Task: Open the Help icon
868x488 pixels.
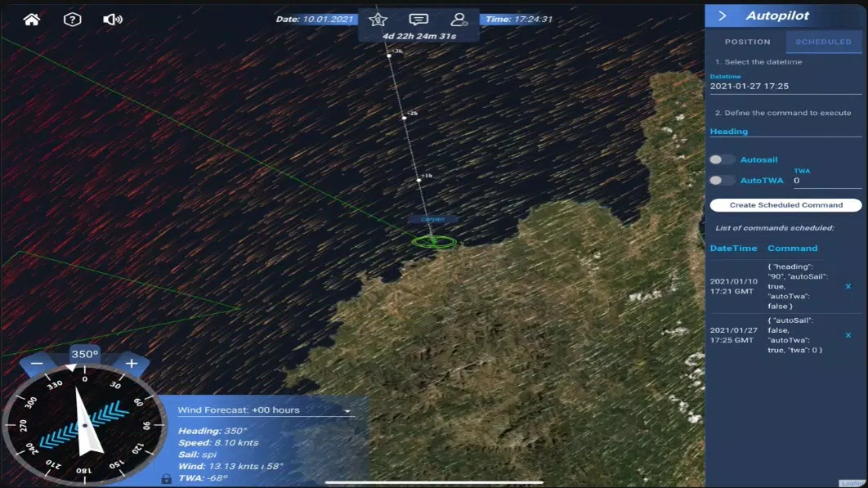Action: click(x=72, y=17)
